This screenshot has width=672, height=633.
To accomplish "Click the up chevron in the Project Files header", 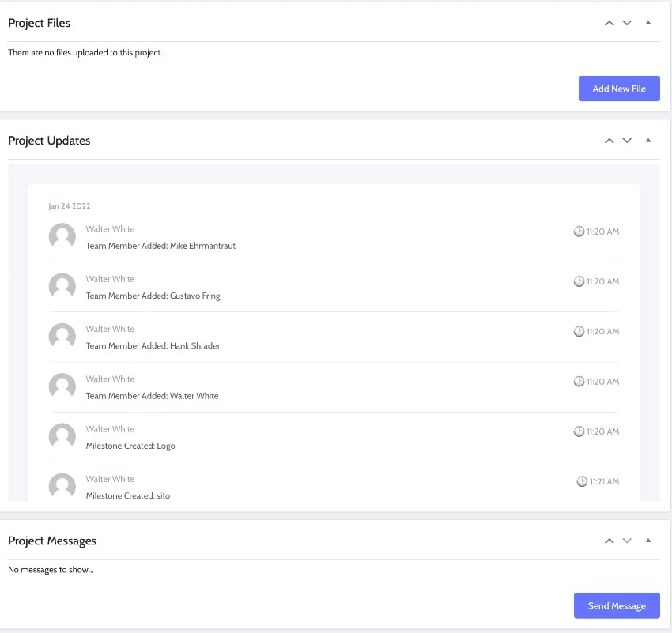I will coord(609,23).
